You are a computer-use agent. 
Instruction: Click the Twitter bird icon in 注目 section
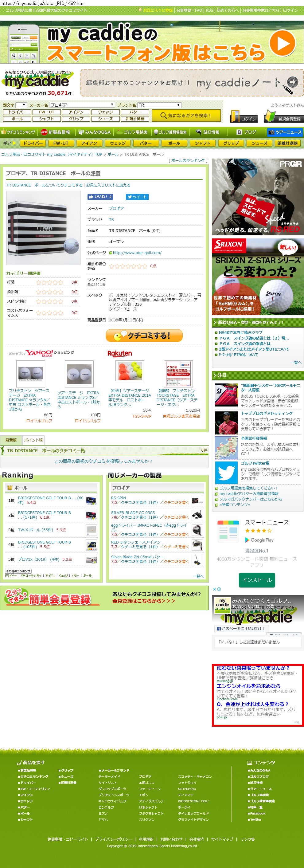click(x=226, y=473)
